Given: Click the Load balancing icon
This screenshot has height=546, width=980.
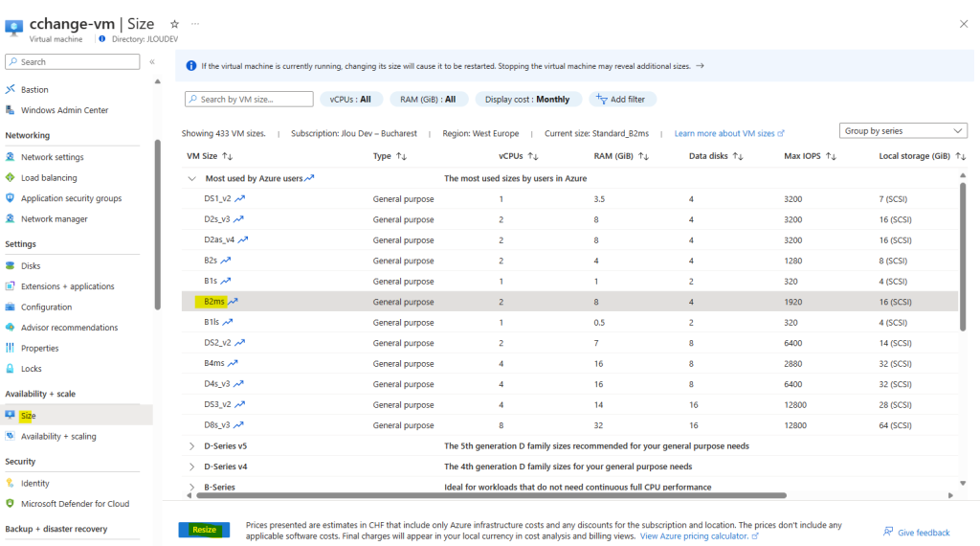Looking at the screenshot, I should 10,177.
